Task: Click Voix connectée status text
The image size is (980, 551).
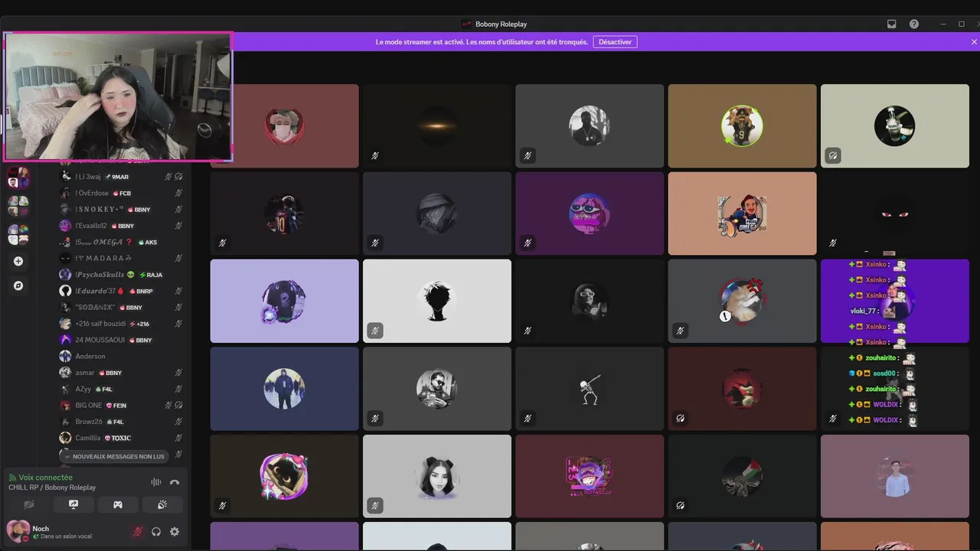Action: point(46,478)
